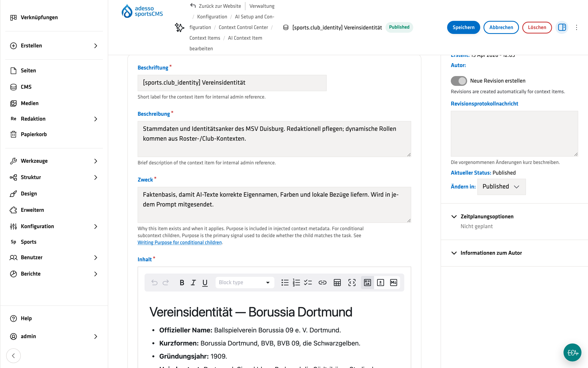The width and height of the screenshot is (588, 368).
Task: Apply italic formatting in editor
Action: pyautogui.click(x=193, y=283)
